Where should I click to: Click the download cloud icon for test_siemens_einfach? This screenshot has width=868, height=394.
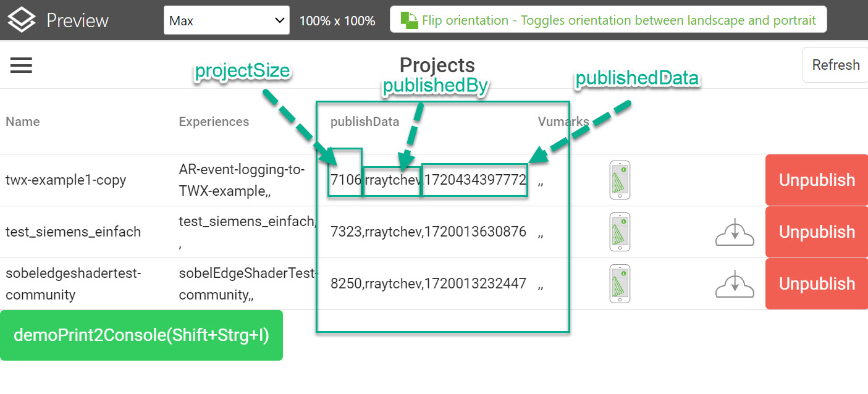tap(734, 232)
